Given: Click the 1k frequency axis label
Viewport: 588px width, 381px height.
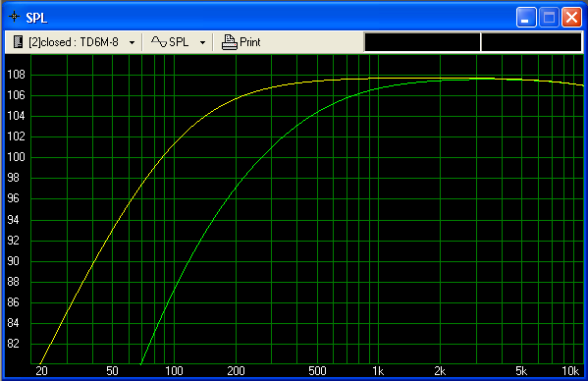Looking at the screenshot, I should coord(378,371).
